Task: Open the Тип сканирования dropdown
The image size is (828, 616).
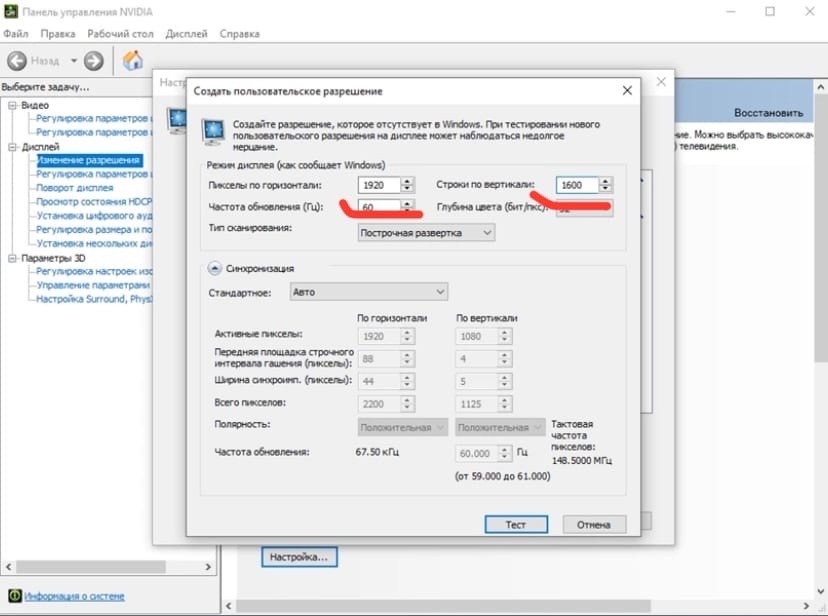Action: (x=426, y=233)
